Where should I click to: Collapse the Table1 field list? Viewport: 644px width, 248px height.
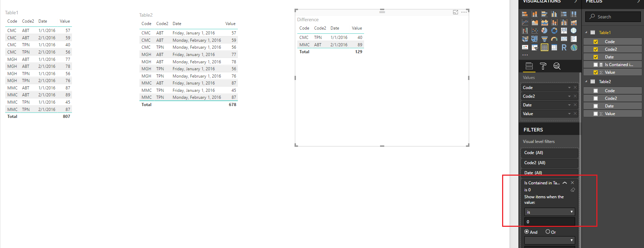pyautogui.click(x=586, y=32)
